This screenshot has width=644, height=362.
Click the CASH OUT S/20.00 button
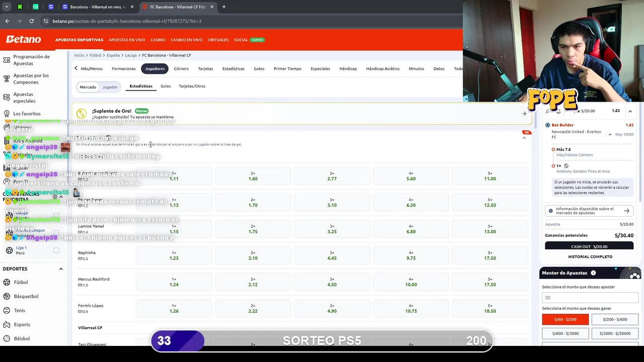click(x=589, y=246)
